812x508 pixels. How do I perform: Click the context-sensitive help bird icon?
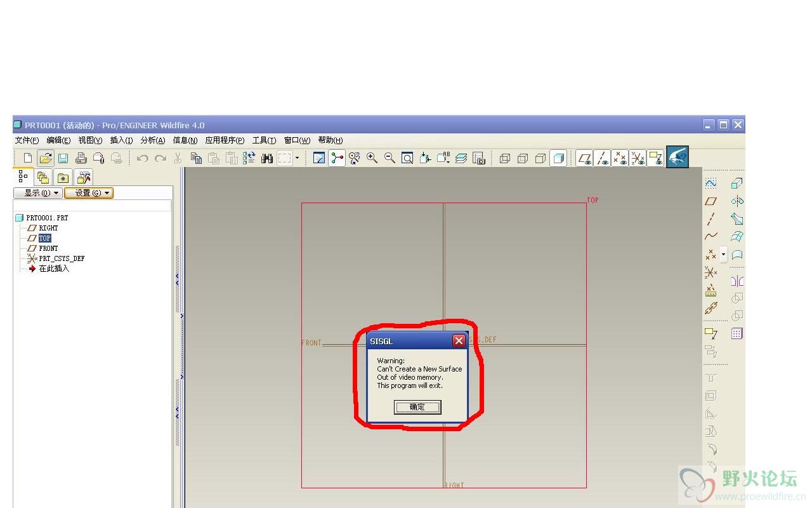click(678, 157)
